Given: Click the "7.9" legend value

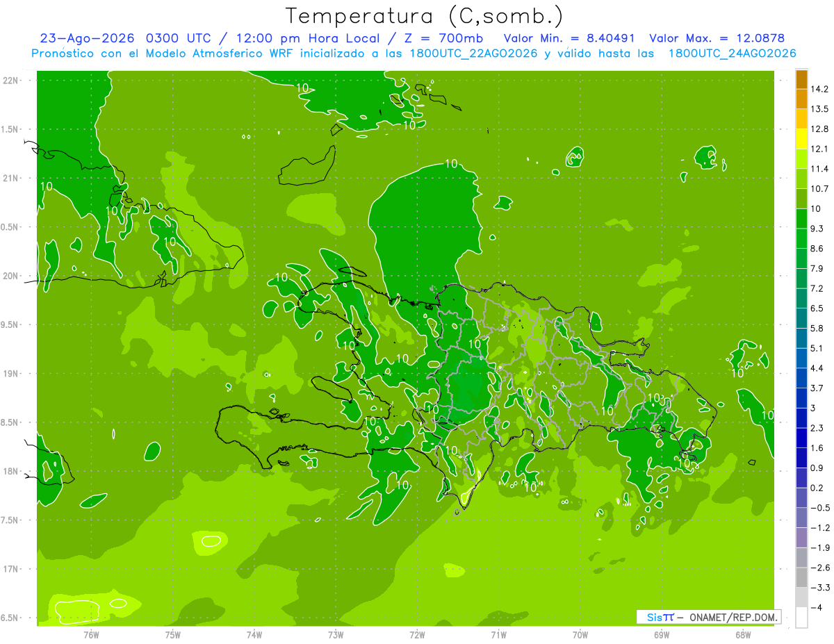Looking at the screenshot, I should tap(817, 269).
